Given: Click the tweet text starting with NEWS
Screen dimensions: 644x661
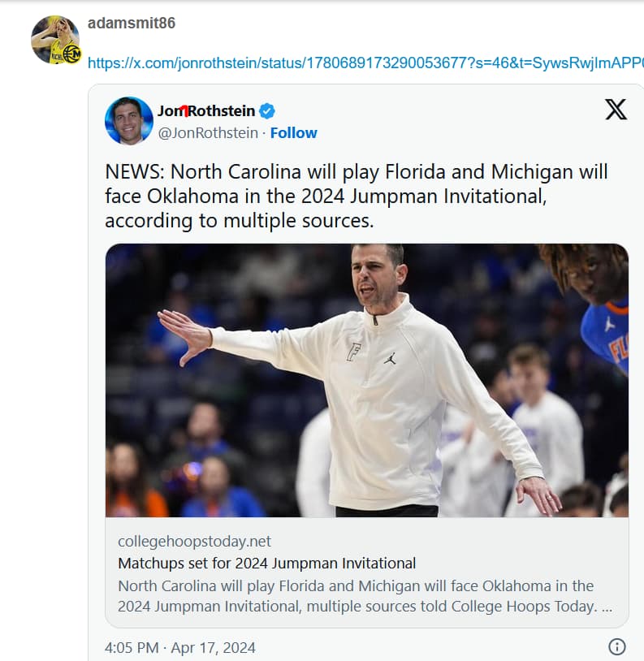Looking at the screenshot, I should (x=357, y=196).
